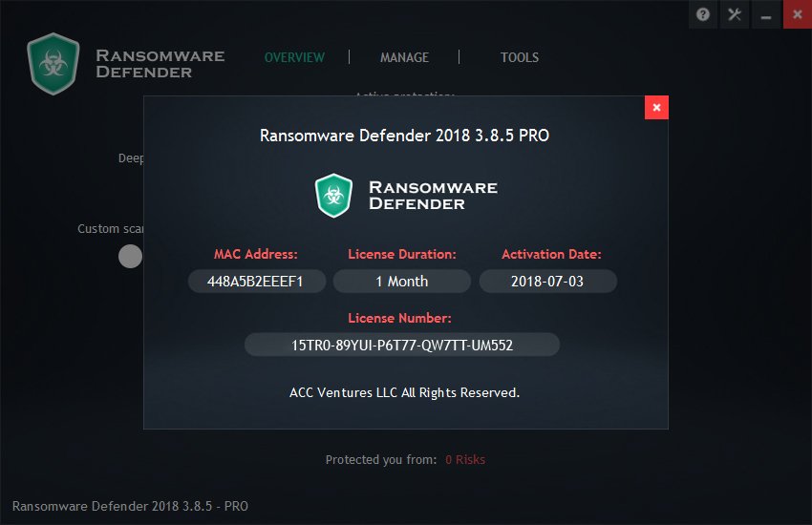Click the 'License Number:' red label
Image resolution: width=812 pixels, height=525 pixels.
pos(399,318)
